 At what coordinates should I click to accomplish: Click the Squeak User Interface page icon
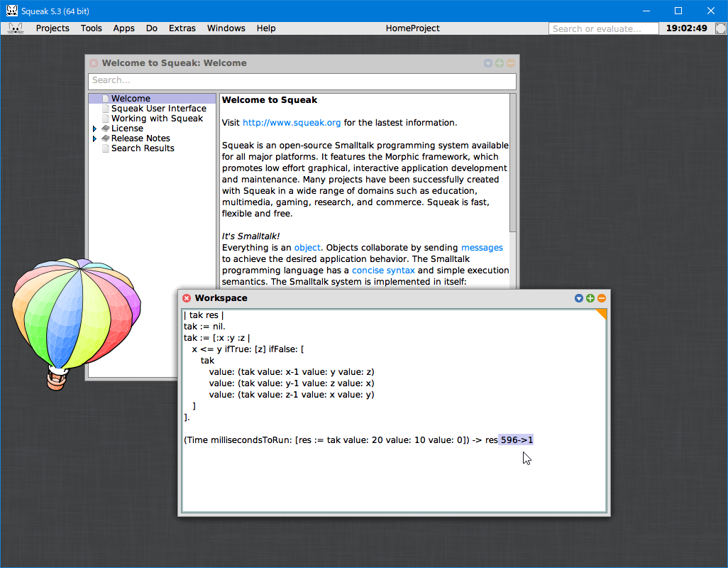106,109
